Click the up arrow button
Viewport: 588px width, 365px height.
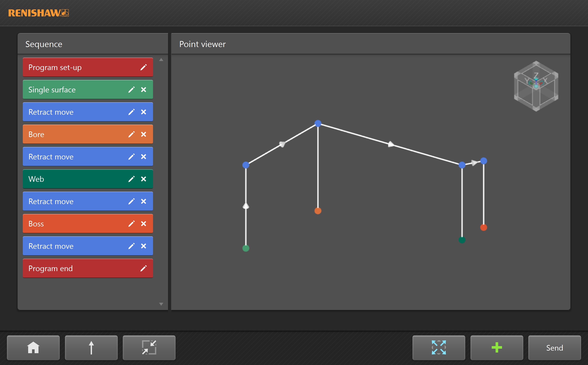click(91, 348)
